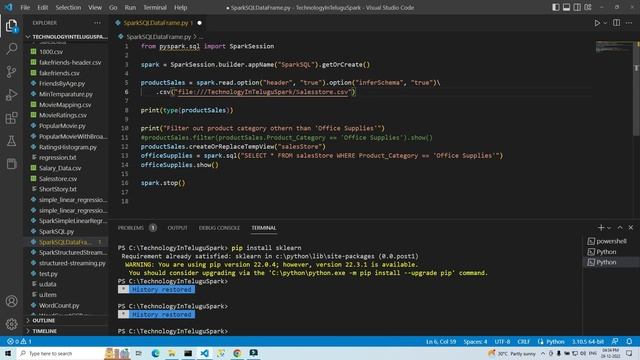Open SparkSQL.py file

[56, 231]
